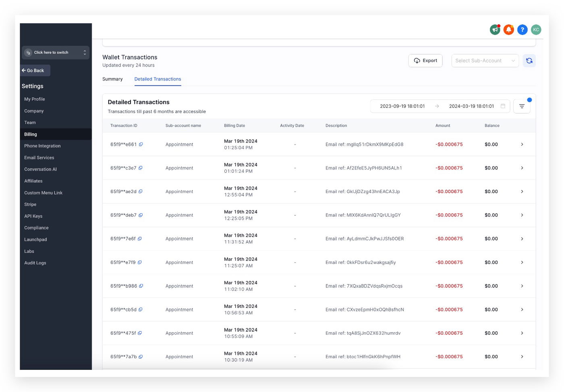This screenshot has width=564, height=392.
Task: Expand the 65f9**c3e7 transaction row chevron
Action: coord(522,168)
